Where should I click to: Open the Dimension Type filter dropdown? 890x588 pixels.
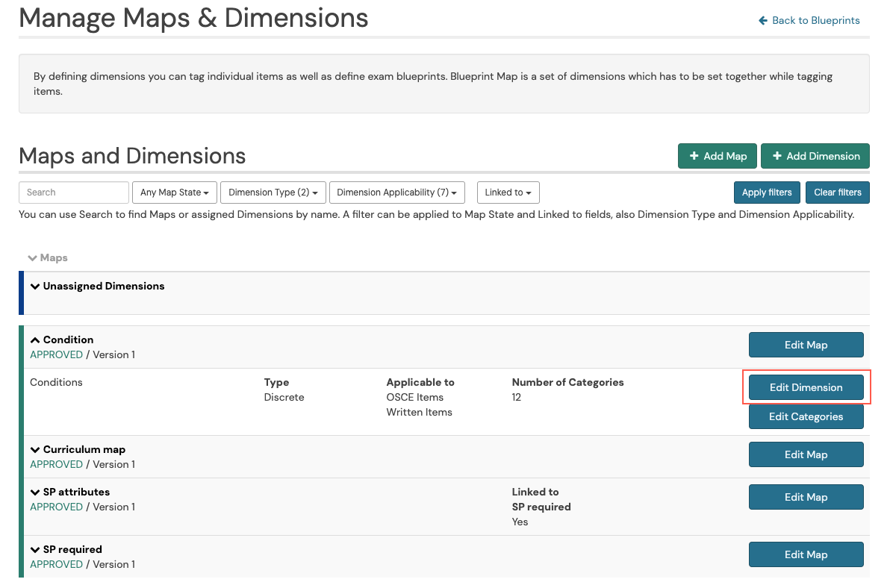coord(273,192)
